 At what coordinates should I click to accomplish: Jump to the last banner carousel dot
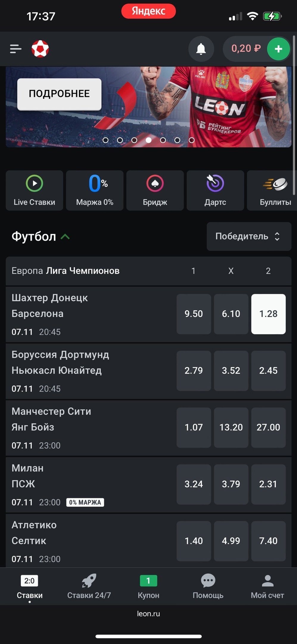click(x=192, y=140)
